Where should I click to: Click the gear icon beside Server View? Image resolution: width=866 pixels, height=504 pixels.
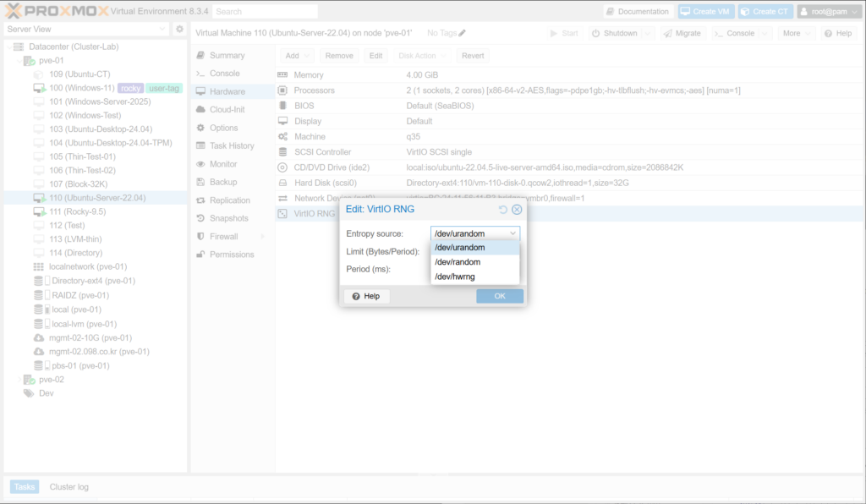(x=179, y=29)
